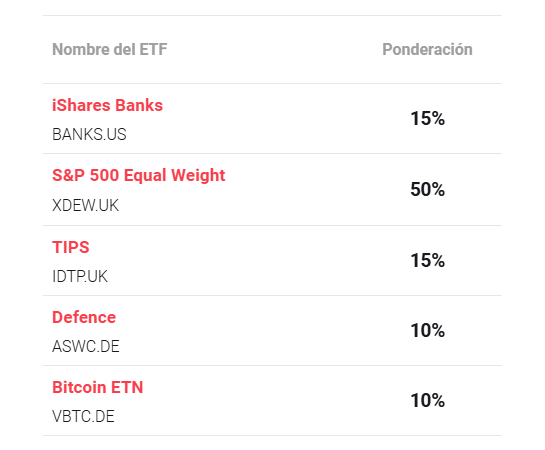The height and width of the screenshot is (450, 545).
Task: Click the word Weight in S&P 500 row
Action: [198, 175]
